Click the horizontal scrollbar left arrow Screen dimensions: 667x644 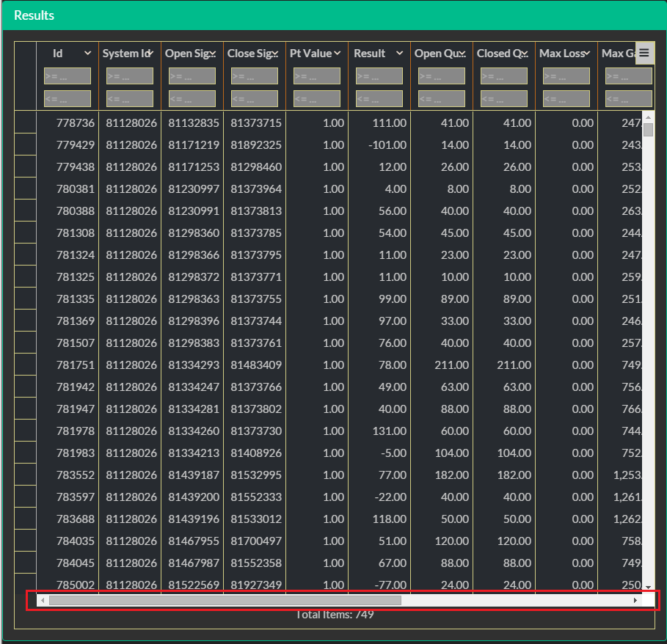coord(43,600)
